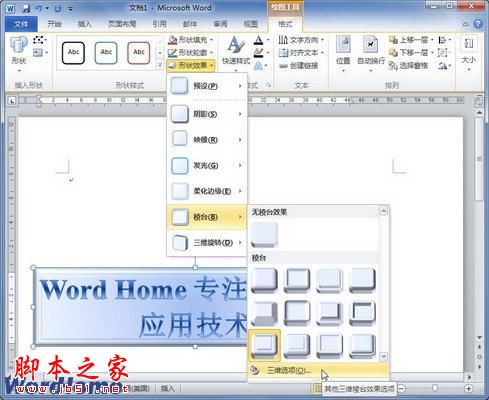Click the zoom out minus button
This screenshot has width=489, height=400.
pos(402,389)
